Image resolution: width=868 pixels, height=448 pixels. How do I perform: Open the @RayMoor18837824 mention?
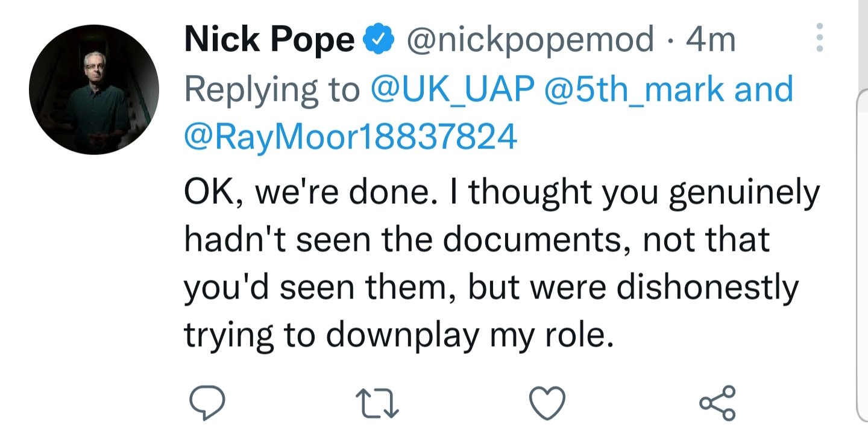pyautogui.click(x=351, y=137)
